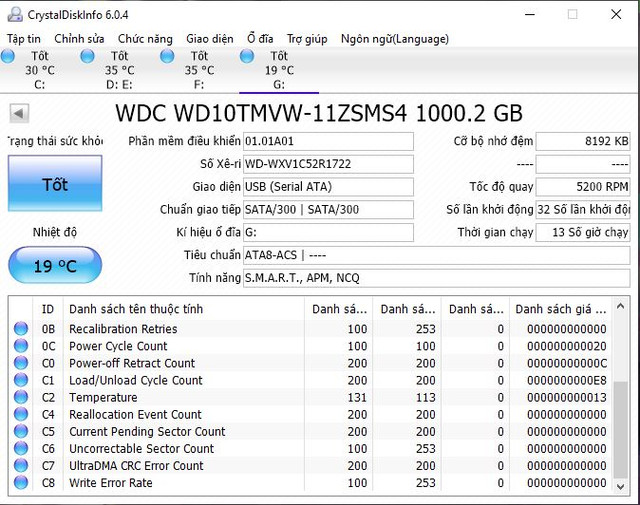The image size is (640, 505).
Task: Select the Write Error Rate attribute name
Action: click(111, 483)
